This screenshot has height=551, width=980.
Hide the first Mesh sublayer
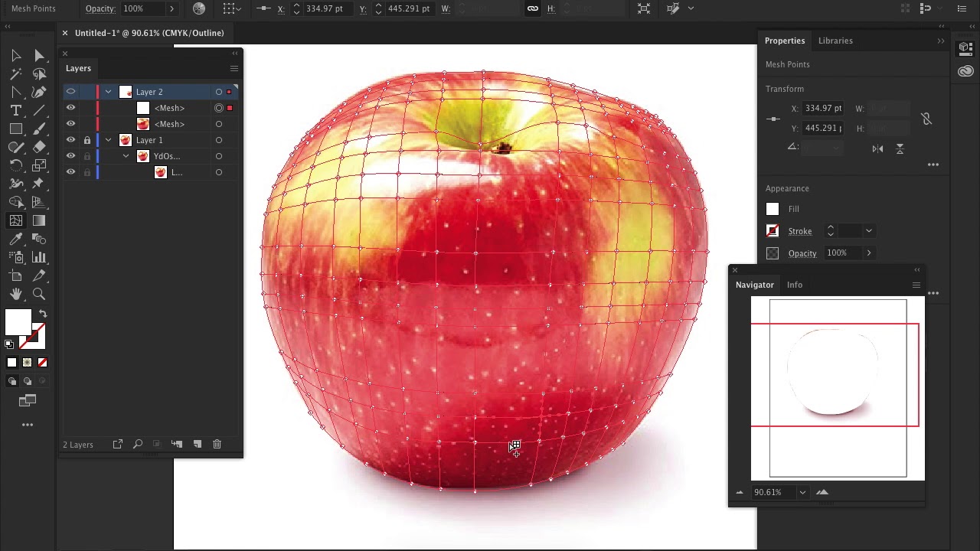pos(70,108)
